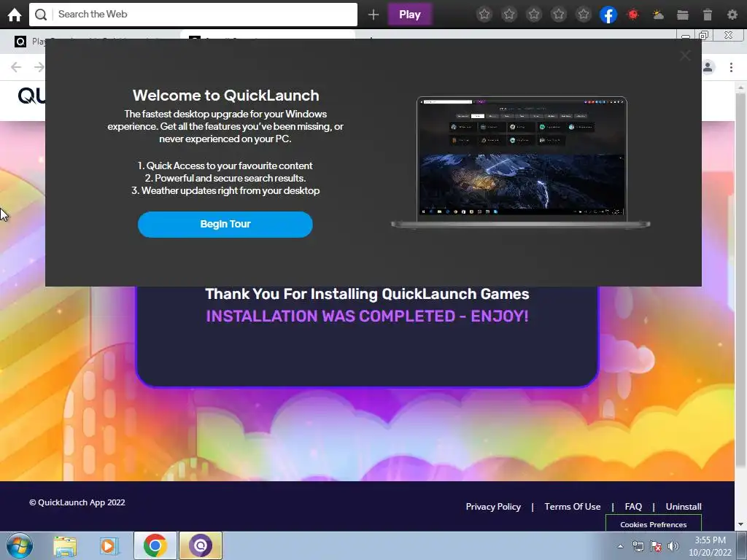Click the magnifier icon in search bar

[41, 15]
